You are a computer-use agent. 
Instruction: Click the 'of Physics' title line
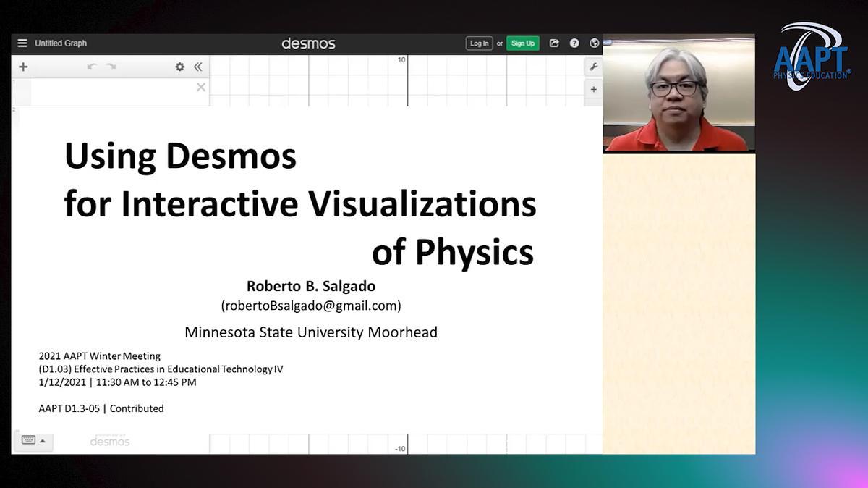tap(453, 253)
